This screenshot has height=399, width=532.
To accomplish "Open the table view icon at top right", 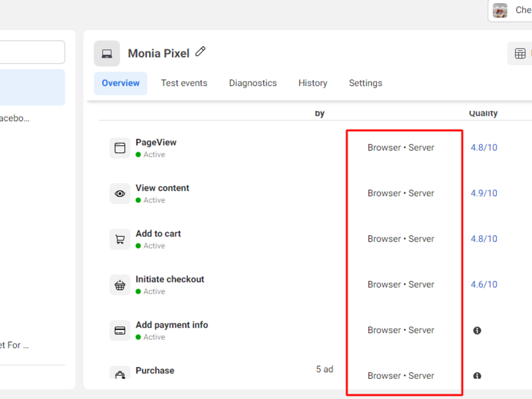I will tap(520, 53).
